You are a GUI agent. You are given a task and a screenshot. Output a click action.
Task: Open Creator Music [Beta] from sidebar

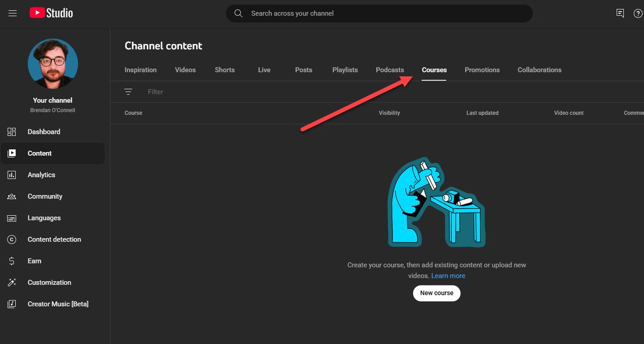tap(12, 304)
